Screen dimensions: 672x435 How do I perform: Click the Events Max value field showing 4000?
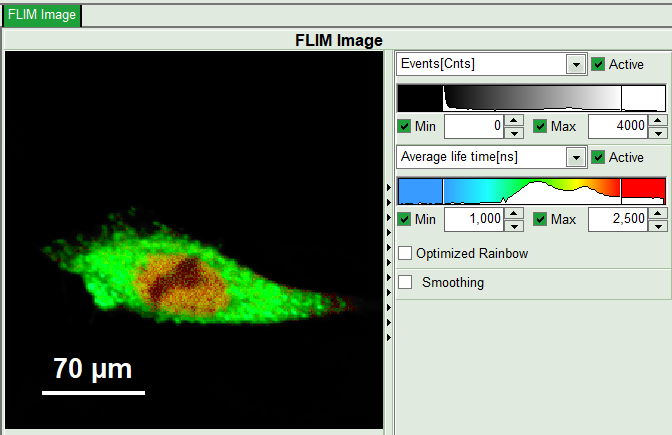click(x=618, y=126)
